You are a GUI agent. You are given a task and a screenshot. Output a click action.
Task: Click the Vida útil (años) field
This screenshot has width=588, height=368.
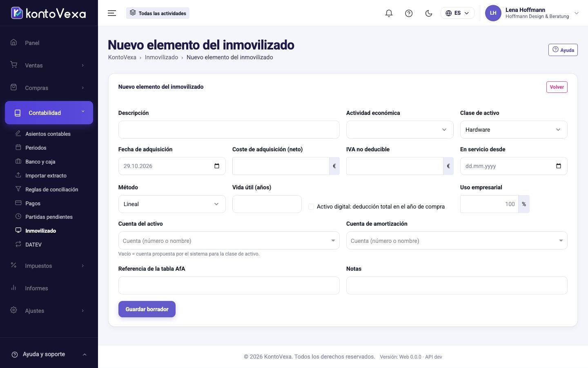(267, 204)
